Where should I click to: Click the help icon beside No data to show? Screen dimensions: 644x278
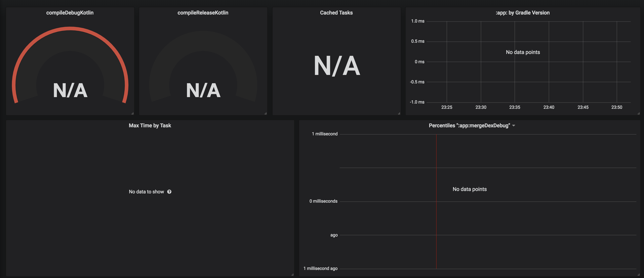[x=169, y=192]
